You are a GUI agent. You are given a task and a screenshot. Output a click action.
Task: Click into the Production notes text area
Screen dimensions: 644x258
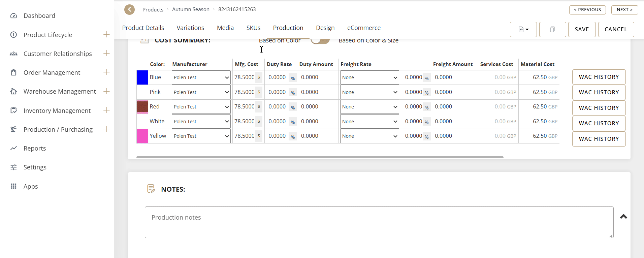point(379,222)
